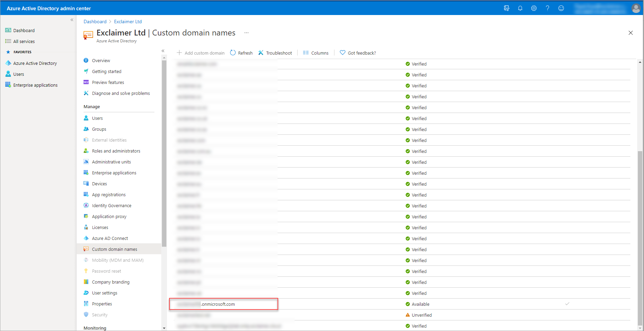The height and width of the screenshot is (331, 644).
Task: Click the Troubleshoot button
Action: [275, 53]
